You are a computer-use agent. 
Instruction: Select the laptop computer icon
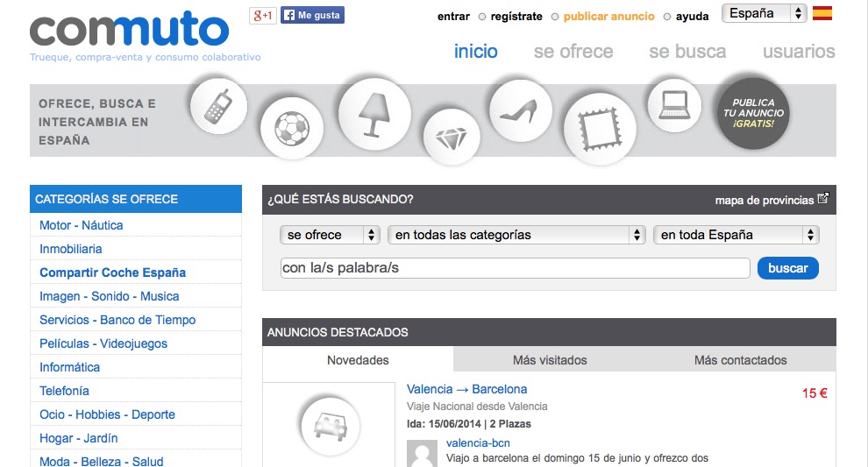(674, 104)
